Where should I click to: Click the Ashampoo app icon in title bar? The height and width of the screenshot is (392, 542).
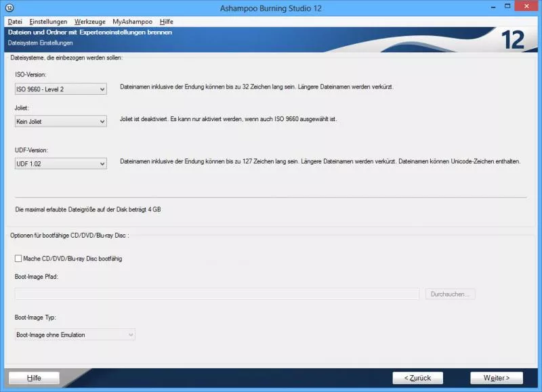tap(9, 7)
